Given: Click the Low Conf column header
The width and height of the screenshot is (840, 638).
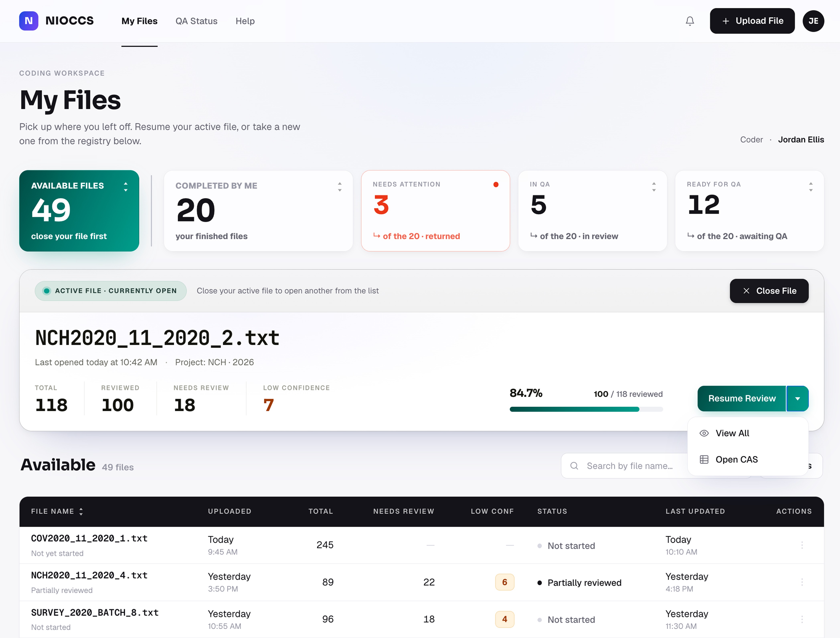Looking at the screenshot, I should [492, 511].
